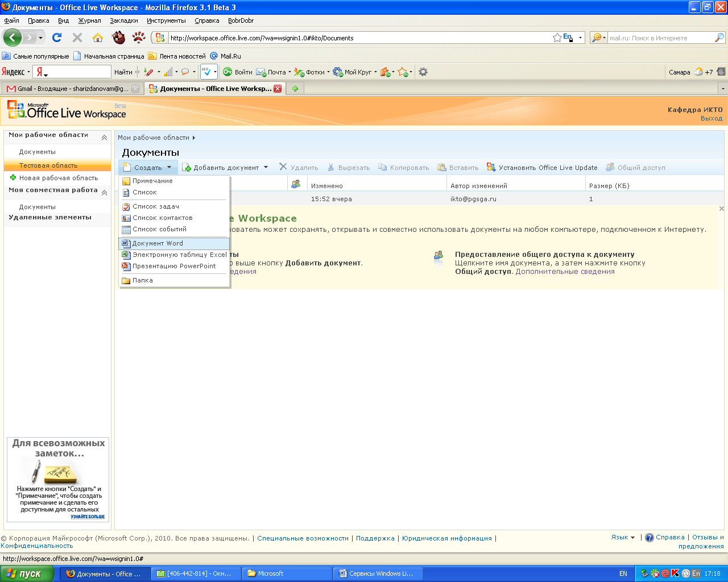
Task: Choose Список from the Создать menu
Action: 174,192
